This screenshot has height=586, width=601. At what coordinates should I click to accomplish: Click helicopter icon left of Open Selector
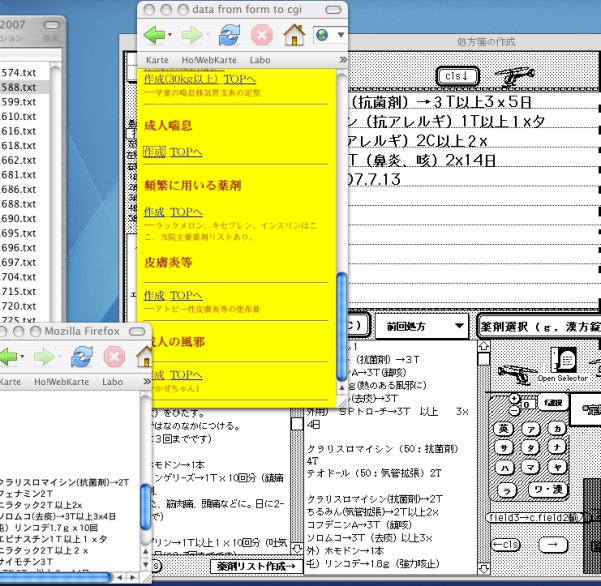click(x=517, y=373)
